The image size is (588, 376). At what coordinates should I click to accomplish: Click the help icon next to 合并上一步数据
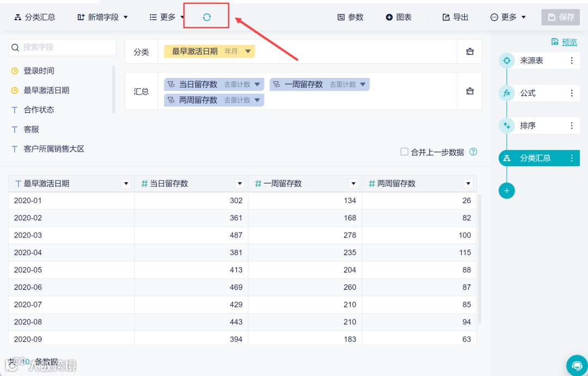pos(473,153)
